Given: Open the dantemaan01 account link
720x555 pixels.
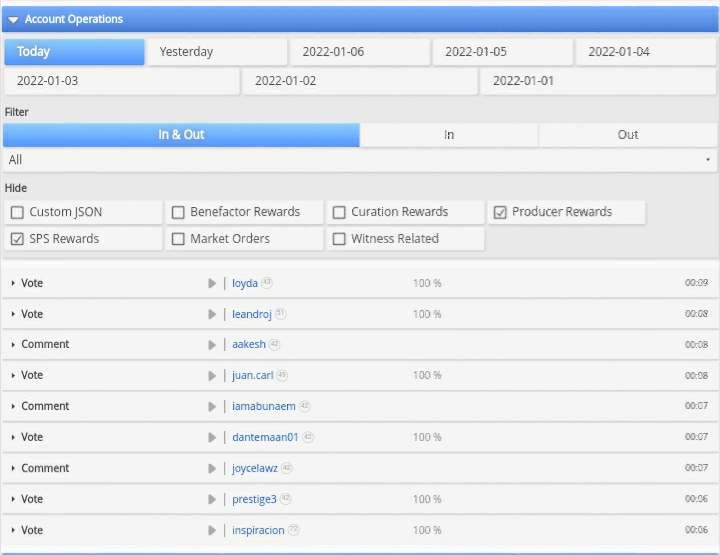Looking at the screenshot, I should (265, 437).
